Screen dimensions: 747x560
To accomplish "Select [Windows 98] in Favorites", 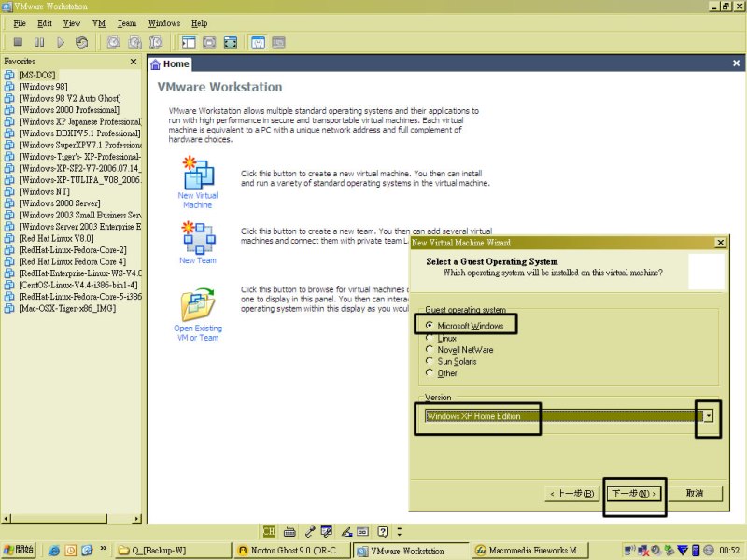I will [43, 86].
